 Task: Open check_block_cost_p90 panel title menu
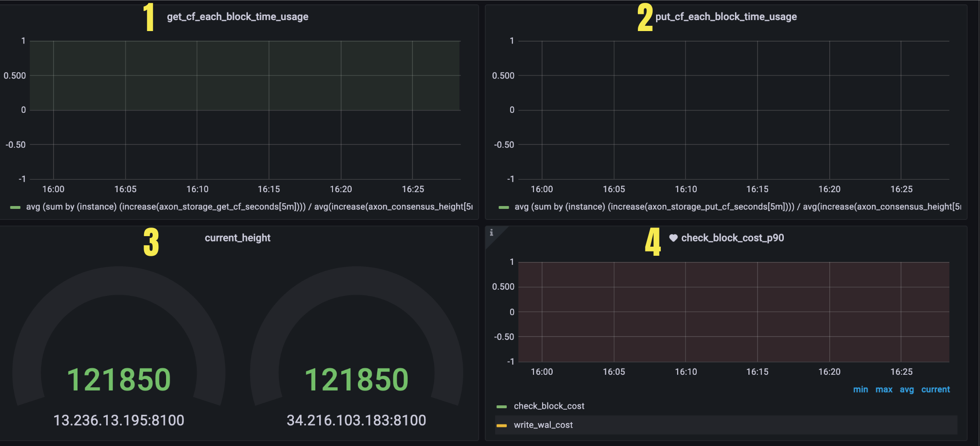(732, 238)
